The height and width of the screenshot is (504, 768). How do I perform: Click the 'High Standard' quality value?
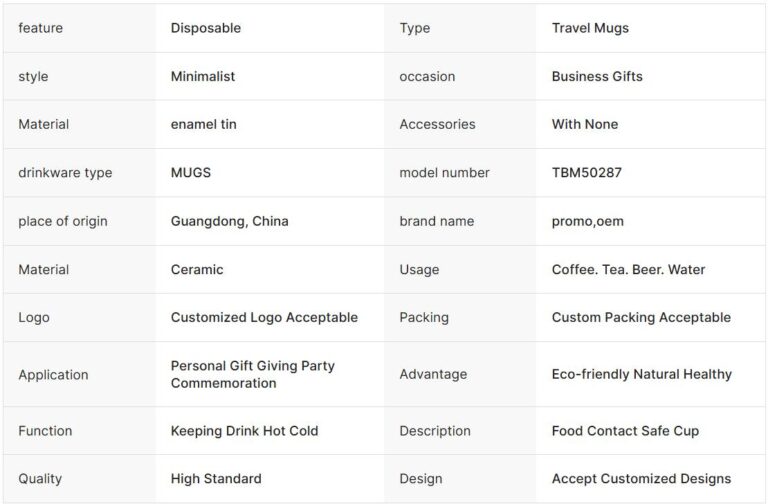[216, 478]
